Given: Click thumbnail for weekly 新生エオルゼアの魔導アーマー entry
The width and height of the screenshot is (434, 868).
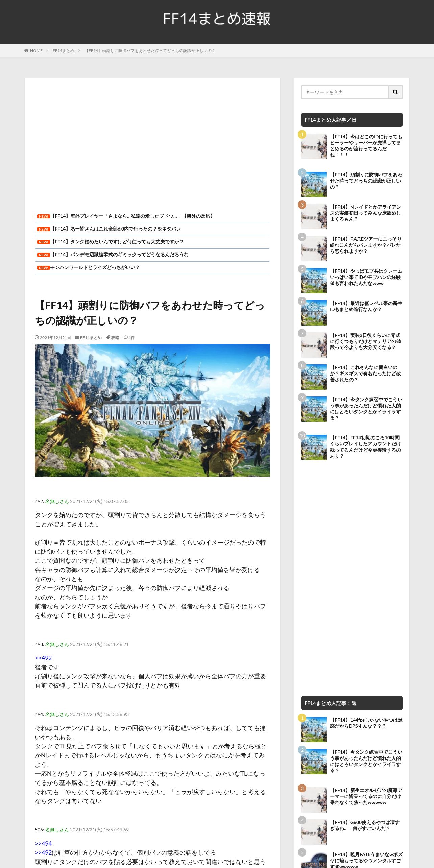Looking at the screenshot, I should [x=314, y=800].
